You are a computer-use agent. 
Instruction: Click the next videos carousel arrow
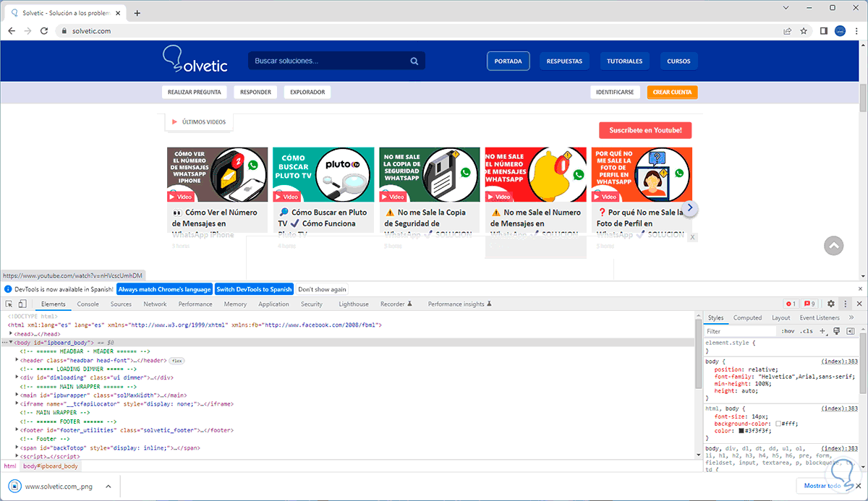click(x=690, y=208)
